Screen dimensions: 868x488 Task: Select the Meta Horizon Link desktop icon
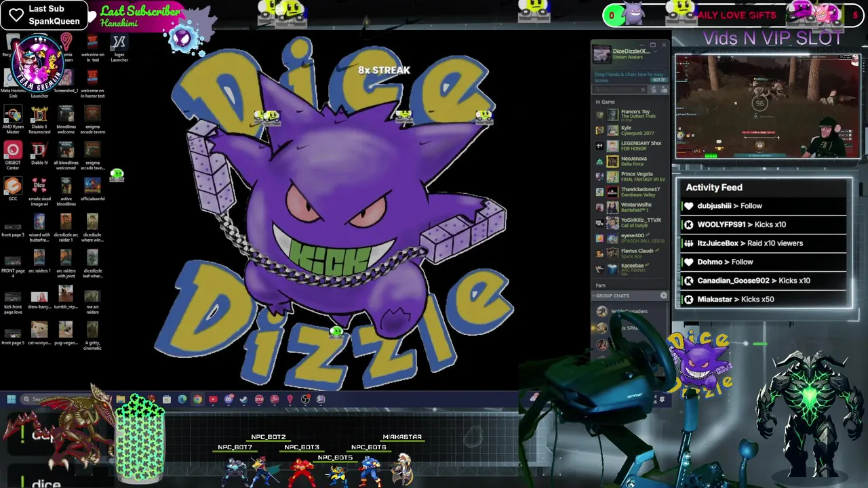[x=13, y=83]
